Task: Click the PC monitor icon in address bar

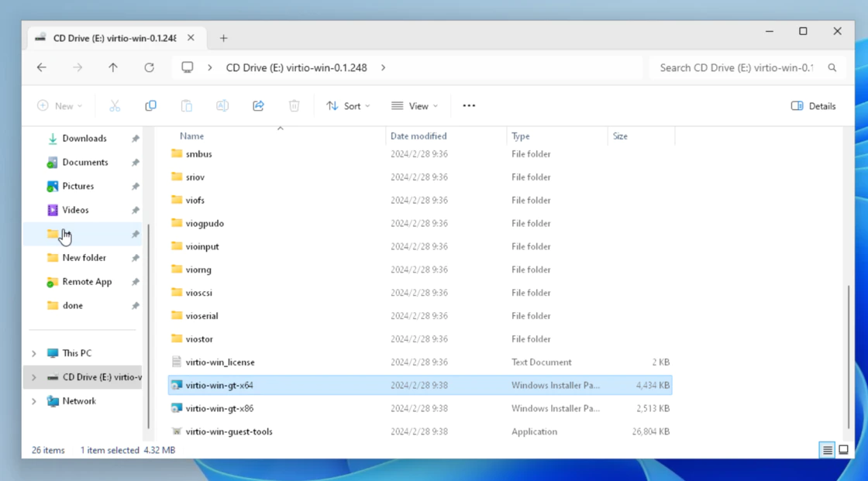Action: pos(187,67)
